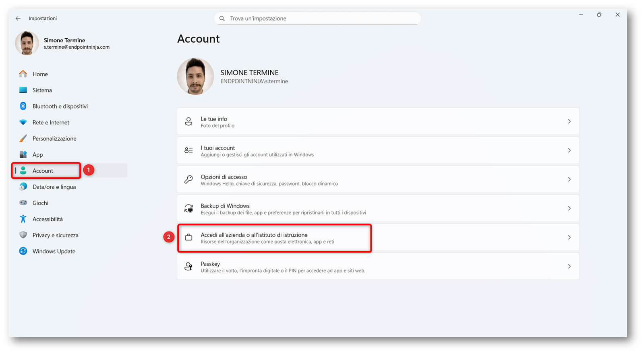Click the SIMONE TERMINE heading name
644x354 pixels.
pos(249,72)
